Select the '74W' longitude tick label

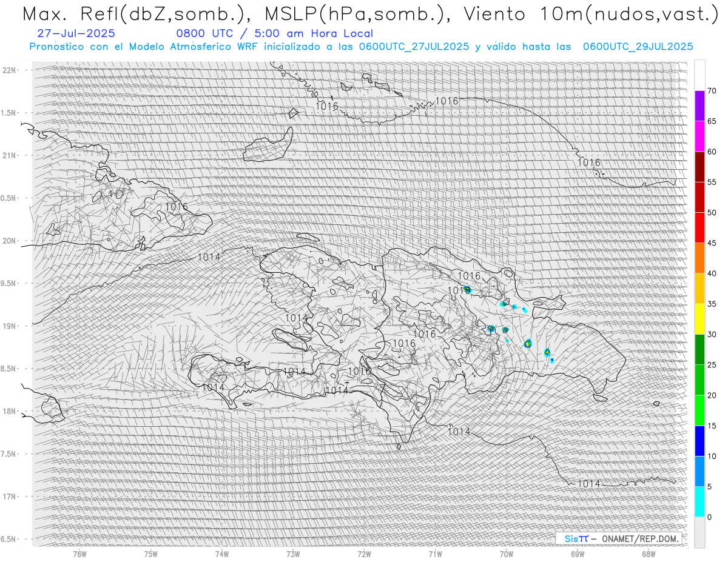[x=222, y=554]
